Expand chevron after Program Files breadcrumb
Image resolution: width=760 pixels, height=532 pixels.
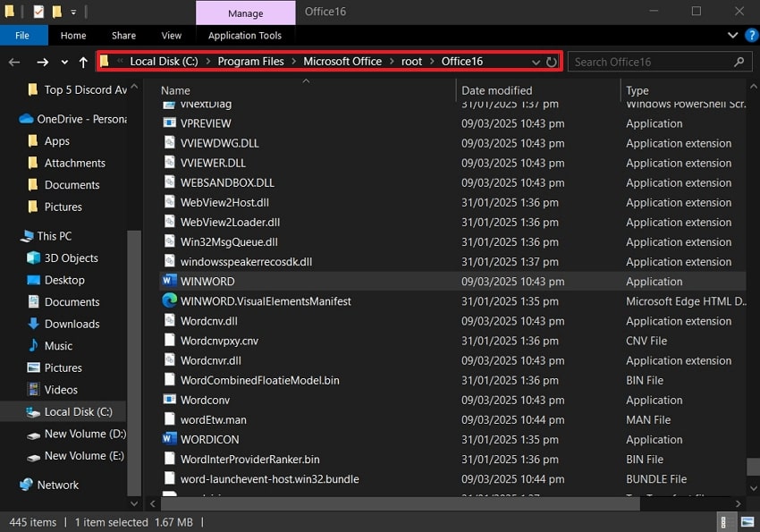point(294,62)
